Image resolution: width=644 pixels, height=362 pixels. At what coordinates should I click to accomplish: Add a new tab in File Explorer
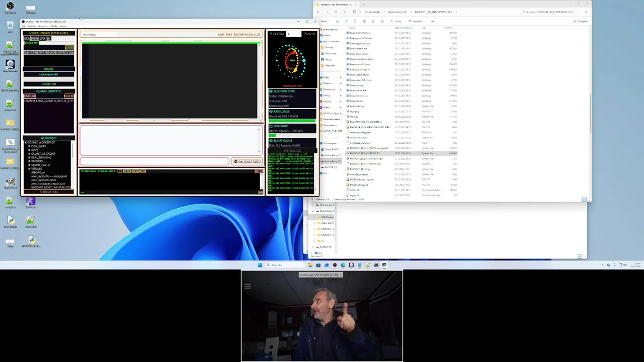tap(364, 4)
